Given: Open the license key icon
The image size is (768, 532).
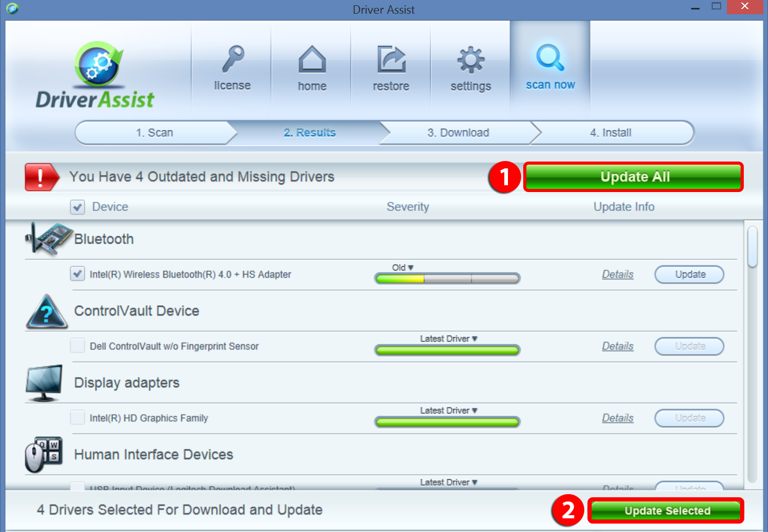Looking at the screenshot, I should [x=233, y=59].
